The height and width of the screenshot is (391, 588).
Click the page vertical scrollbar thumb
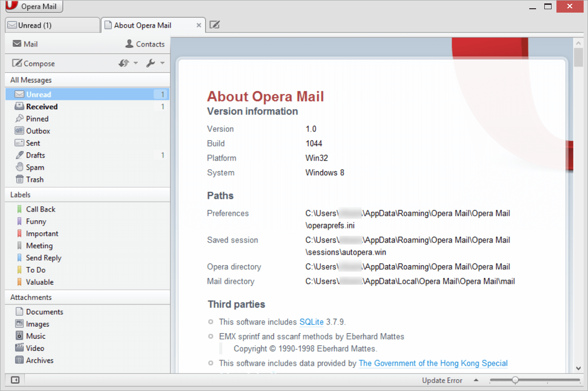(578, 57)
